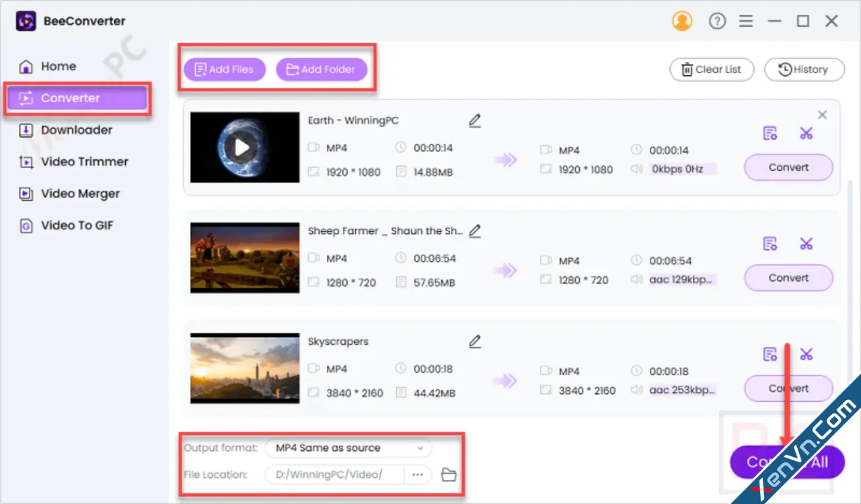Rename Sheep Farmer video with pencil icon
861x504 pixels.
coord(475,231)
